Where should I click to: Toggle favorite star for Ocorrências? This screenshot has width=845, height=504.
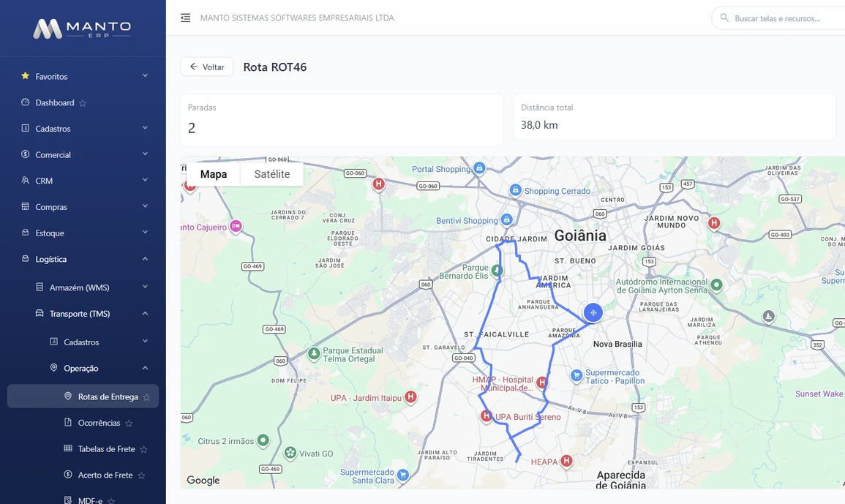tap(129, 423)
